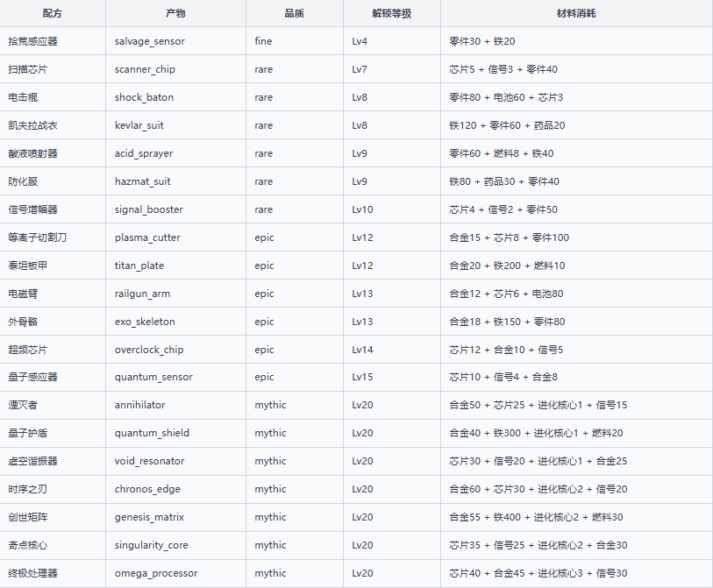Click 合金12 + 芯片6 + 电池80 cell
Screen dimensions: 713x588
576,294
